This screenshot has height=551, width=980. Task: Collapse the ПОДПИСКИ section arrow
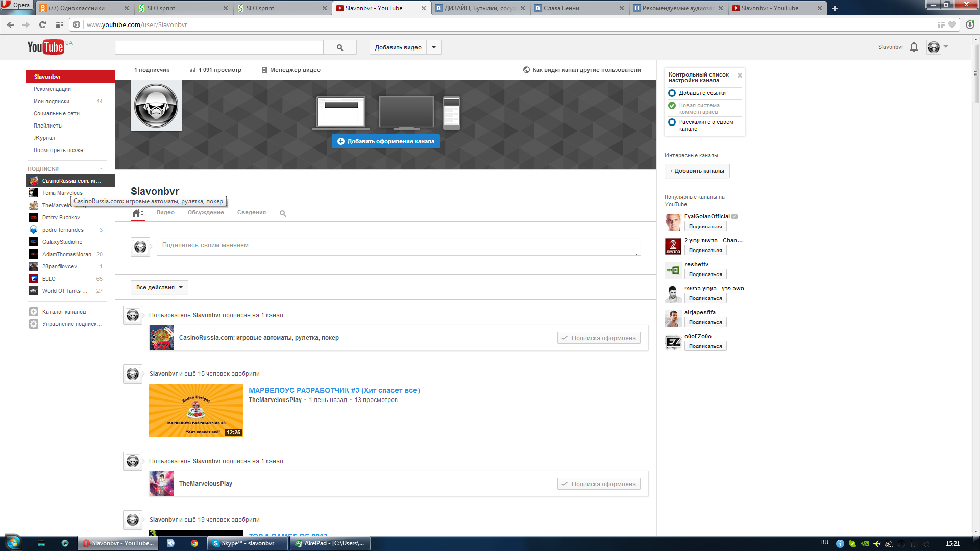(x=101, y=169)
